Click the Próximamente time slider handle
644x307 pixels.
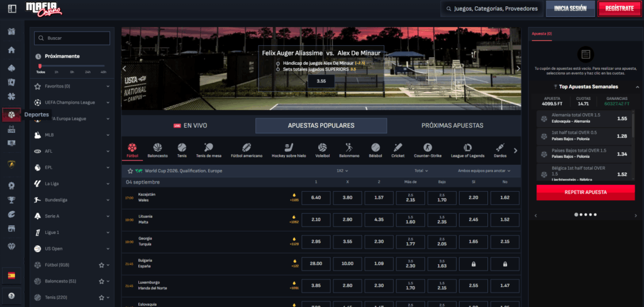[40, 66]
